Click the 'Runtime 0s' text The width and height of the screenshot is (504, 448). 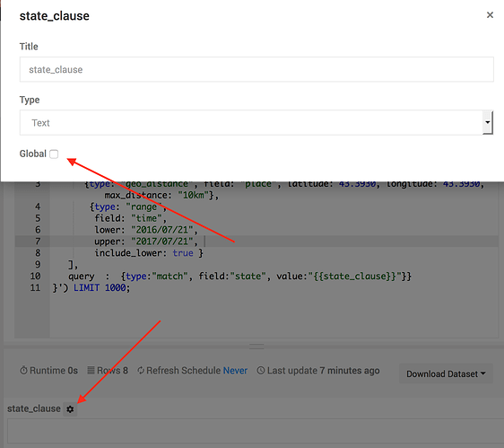tap(54, 371)
